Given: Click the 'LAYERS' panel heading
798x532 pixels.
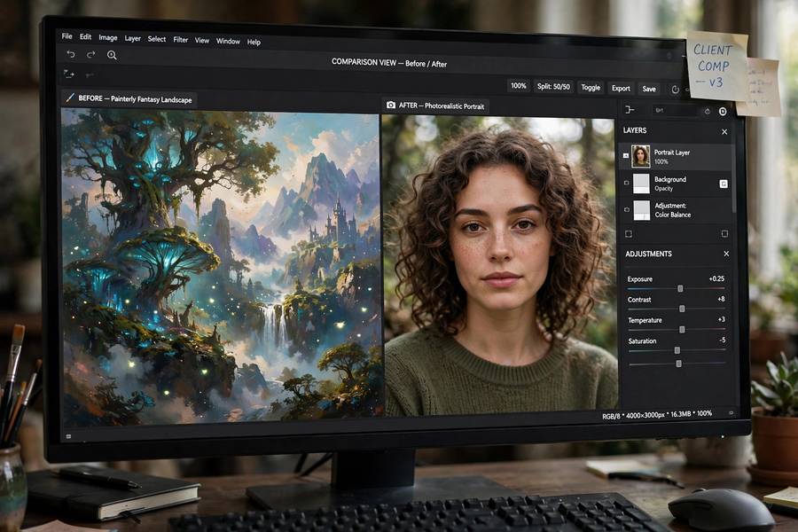Looking at the screenshot, I should point(635,130).
